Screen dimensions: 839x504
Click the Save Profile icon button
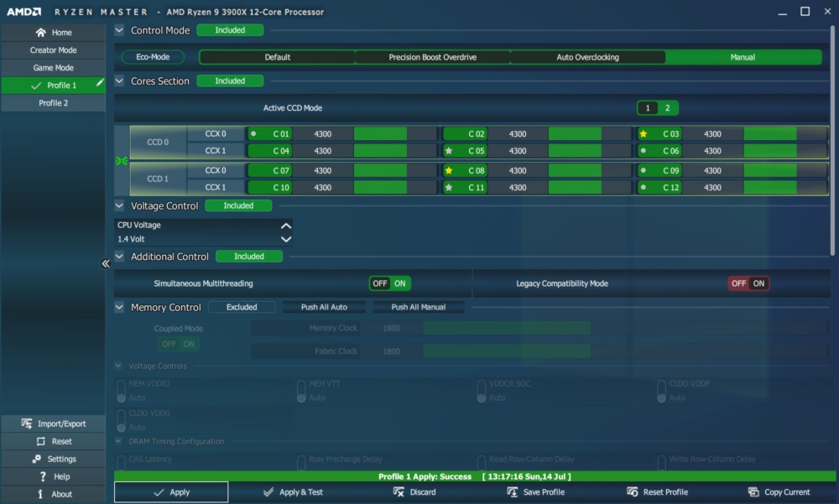coord(512,491)
